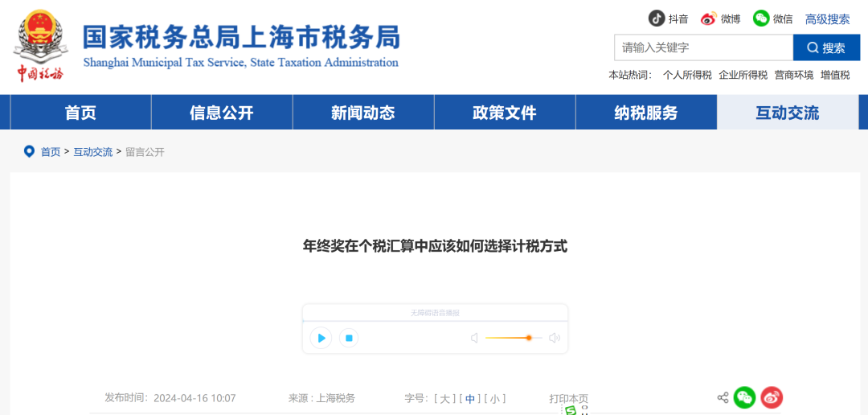Share article via green WeChat icon

click(x=744, y=397)
